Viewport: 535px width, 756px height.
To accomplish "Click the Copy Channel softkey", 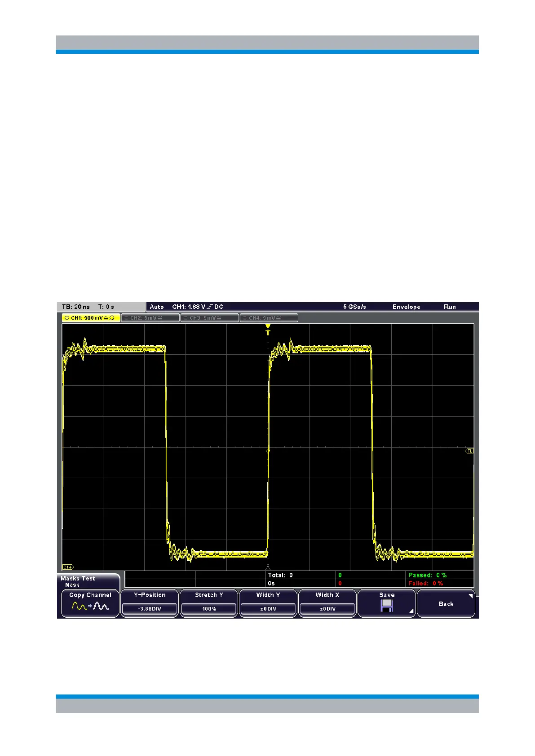I will click(x=90, y=603).
